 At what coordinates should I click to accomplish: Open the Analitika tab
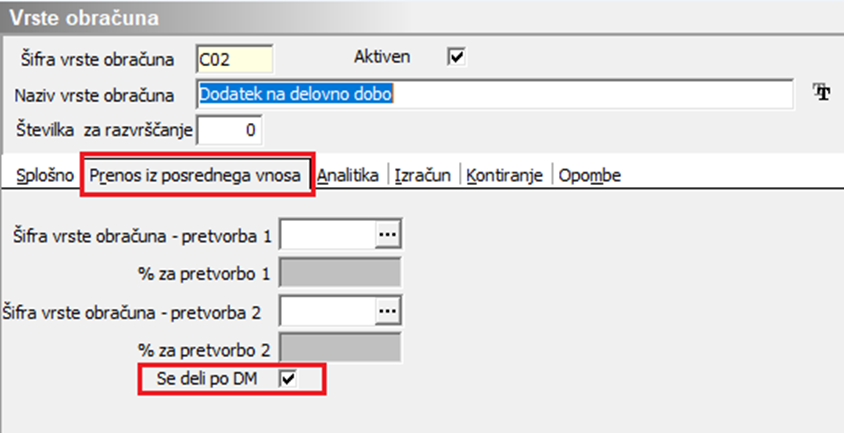coord(348,175)
